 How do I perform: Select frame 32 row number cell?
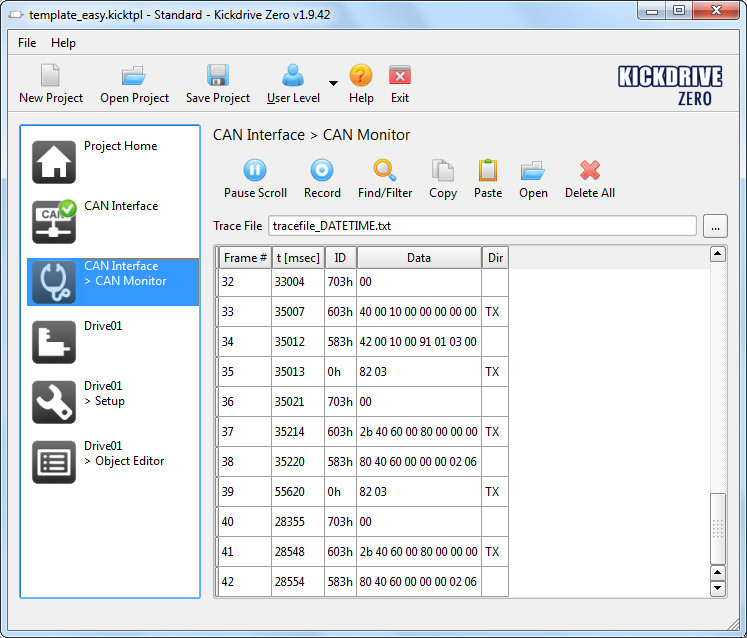click(245, 282)
